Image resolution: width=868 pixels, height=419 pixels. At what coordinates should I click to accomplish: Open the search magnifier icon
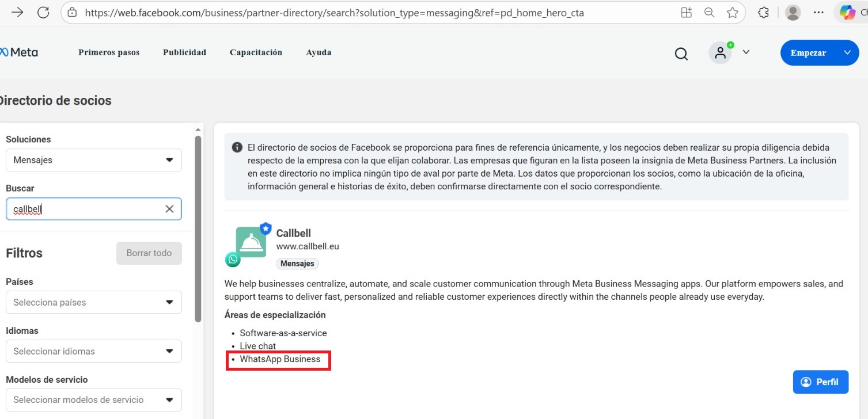tap(681, 54)
